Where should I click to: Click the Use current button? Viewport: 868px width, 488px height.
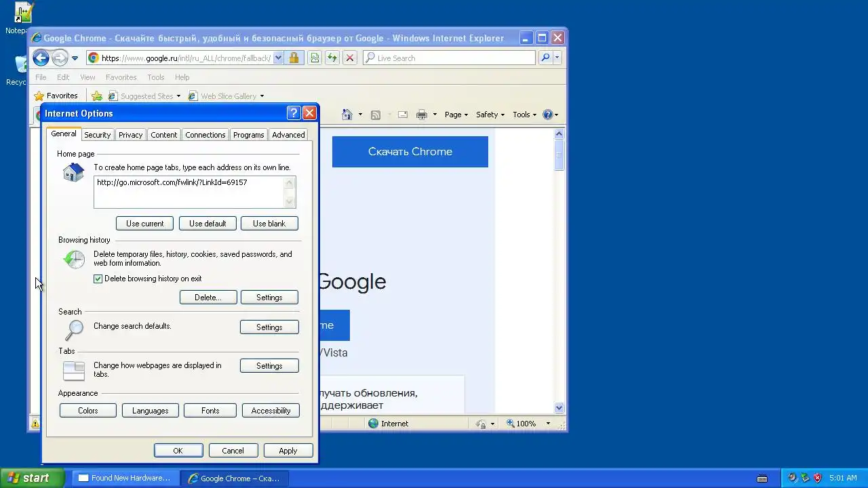pyautogui.click(x=144, y=224)
